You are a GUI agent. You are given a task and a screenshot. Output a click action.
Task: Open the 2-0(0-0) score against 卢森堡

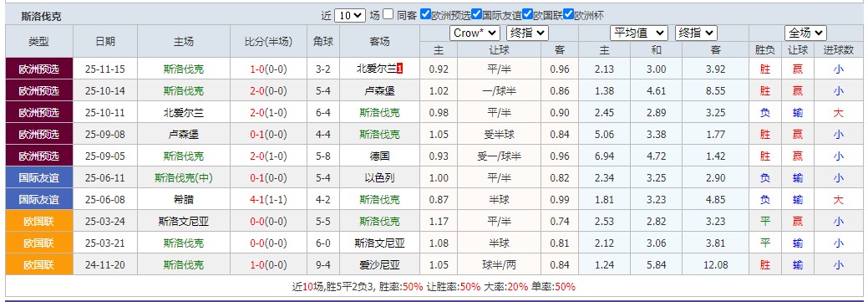point(268,91)
